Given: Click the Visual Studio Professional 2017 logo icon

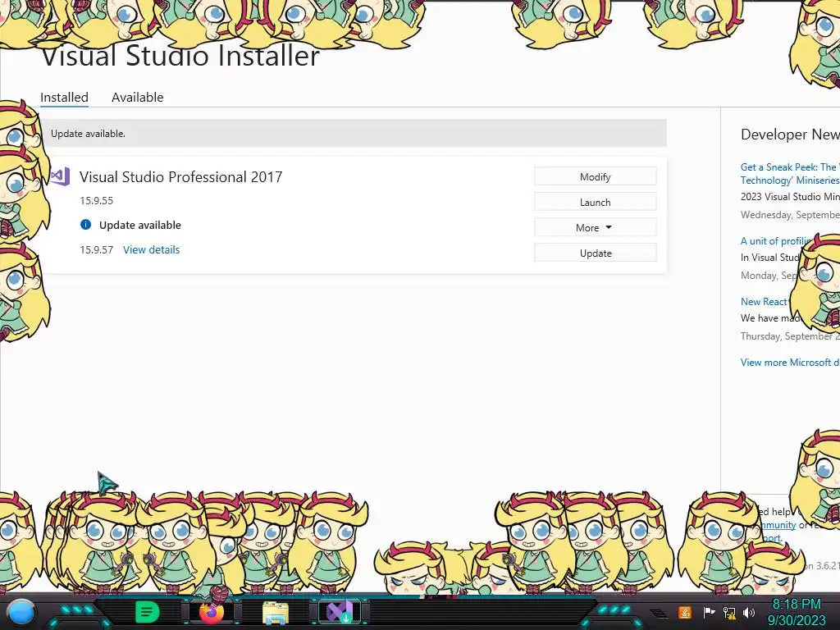Looking at the screenshot, I should 60,176.
